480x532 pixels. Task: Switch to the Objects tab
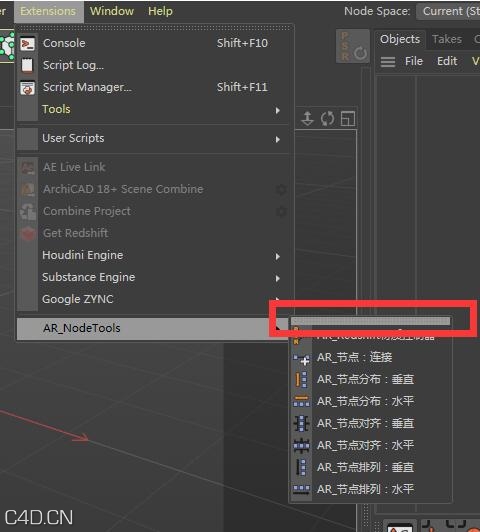pyautogui.click(x=400, y=39)
